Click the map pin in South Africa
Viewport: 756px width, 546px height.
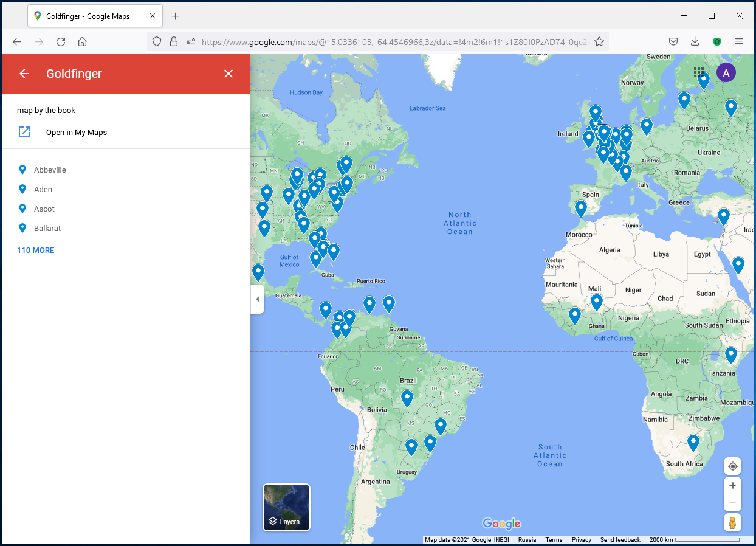point(693,443)
